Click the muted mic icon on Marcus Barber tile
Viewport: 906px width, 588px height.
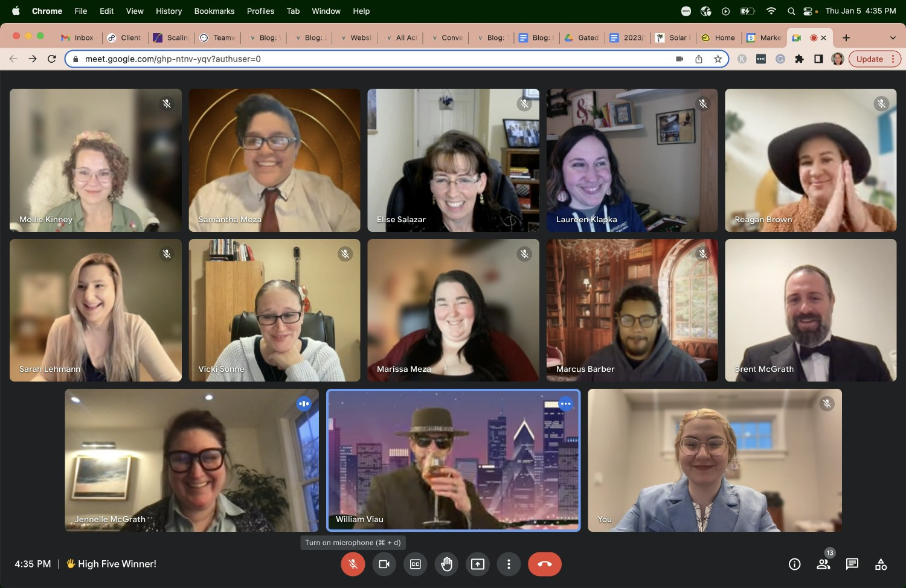(703, 254)
